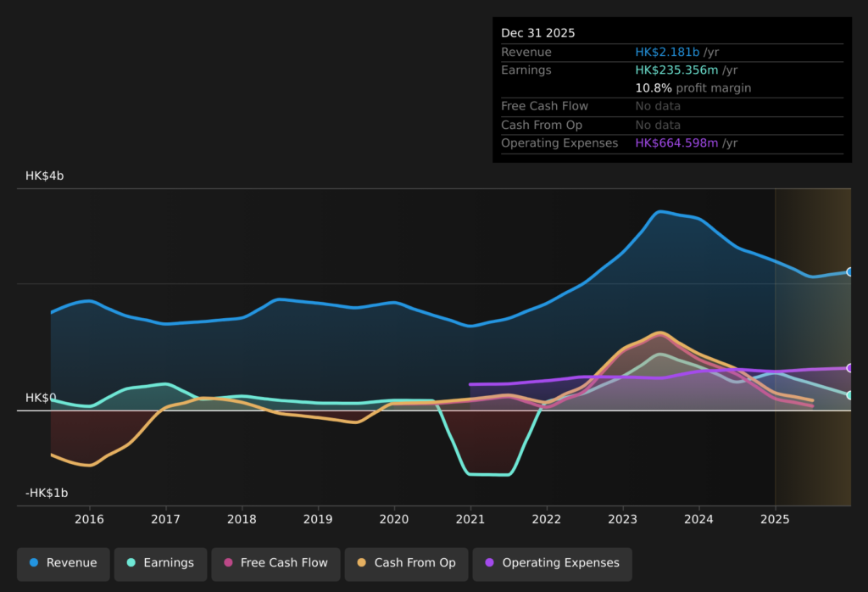Click the blue Revenue legend dot icon

(32, 562)
